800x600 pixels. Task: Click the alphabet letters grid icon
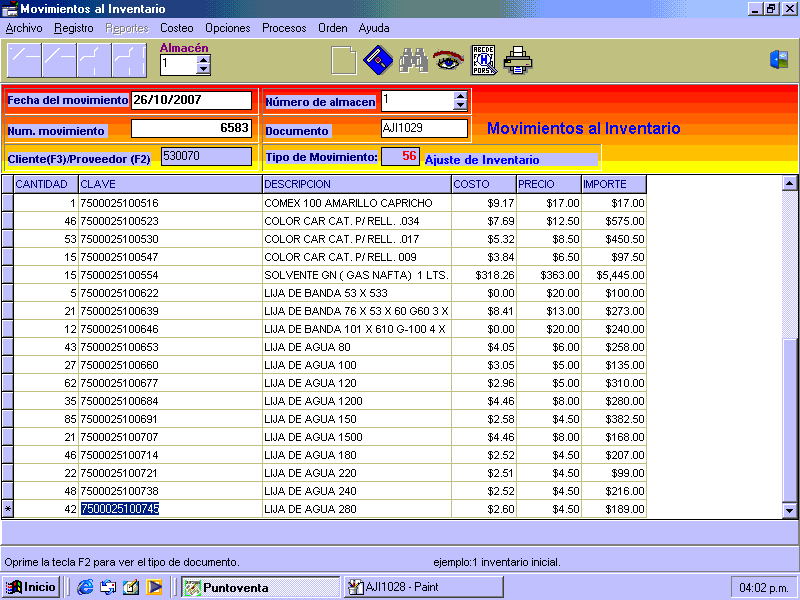click(483, 61)
